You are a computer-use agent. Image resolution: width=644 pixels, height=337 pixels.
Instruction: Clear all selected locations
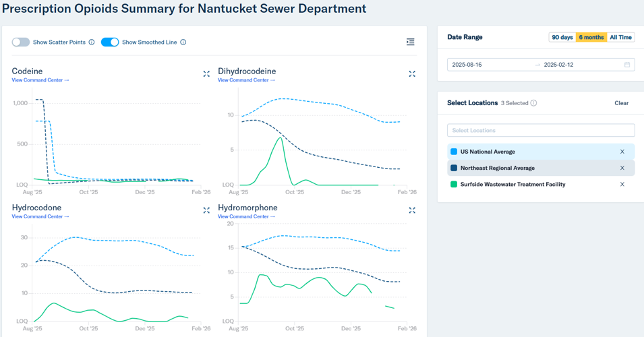pos(621,103)
